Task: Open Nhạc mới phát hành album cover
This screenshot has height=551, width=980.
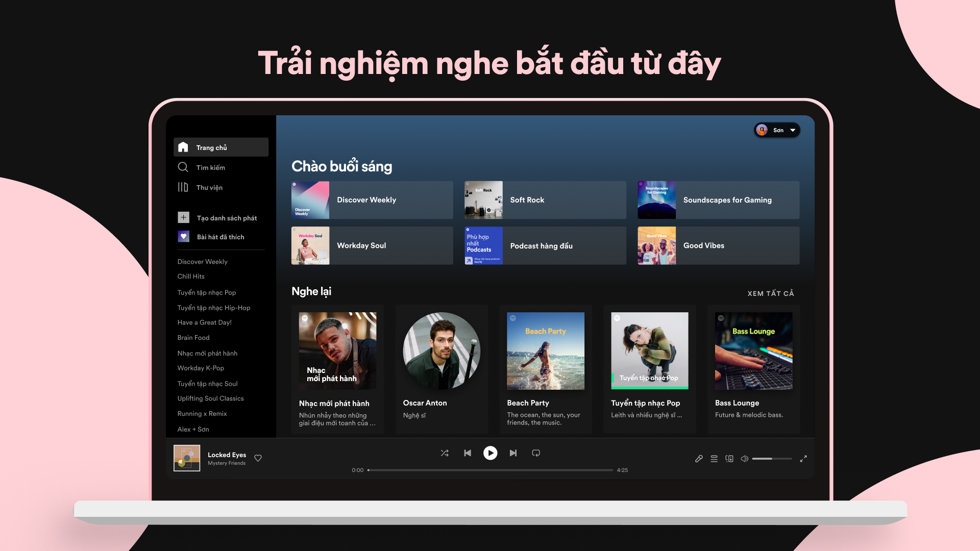Action: [x=337, y=351]
